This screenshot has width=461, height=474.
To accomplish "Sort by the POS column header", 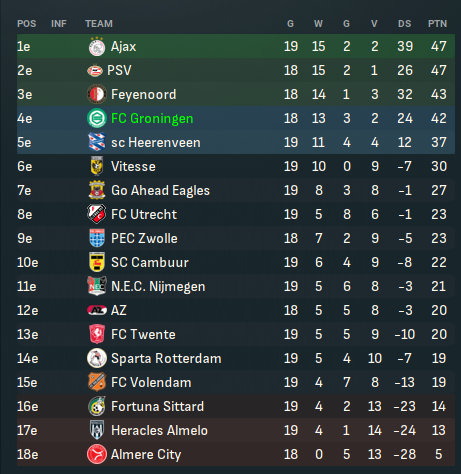I will click(x=27, y=24).
